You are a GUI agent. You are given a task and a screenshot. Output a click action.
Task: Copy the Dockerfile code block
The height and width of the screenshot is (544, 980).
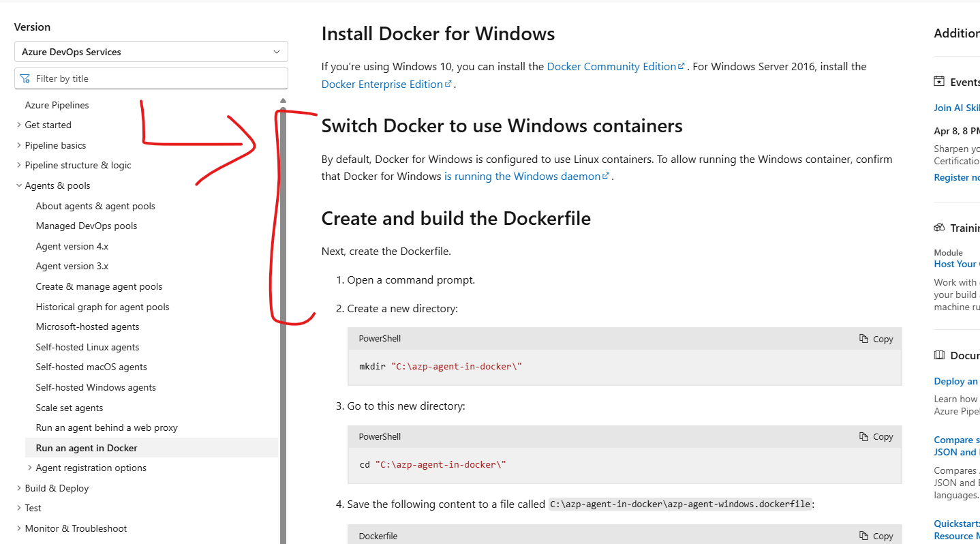pyautogui.click(x=876, y=536)
